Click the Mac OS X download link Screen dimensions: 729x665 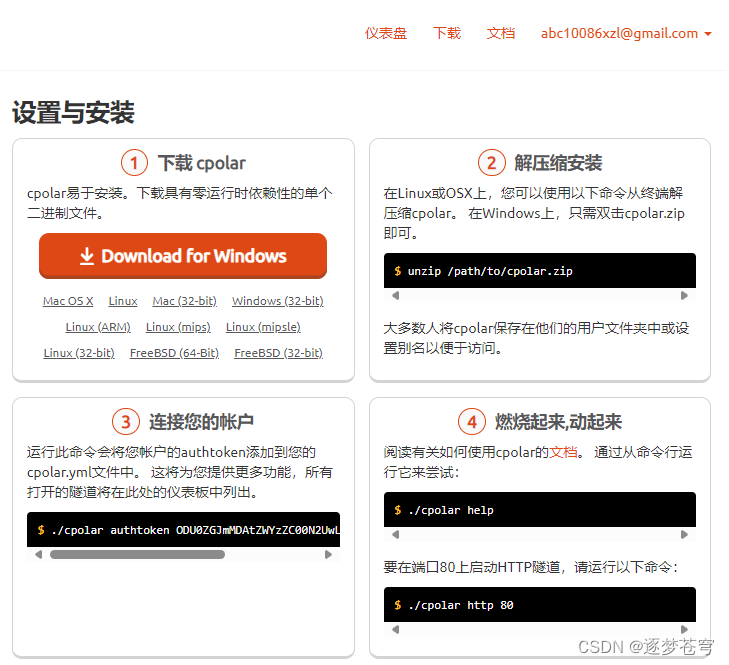click(68, 302)
